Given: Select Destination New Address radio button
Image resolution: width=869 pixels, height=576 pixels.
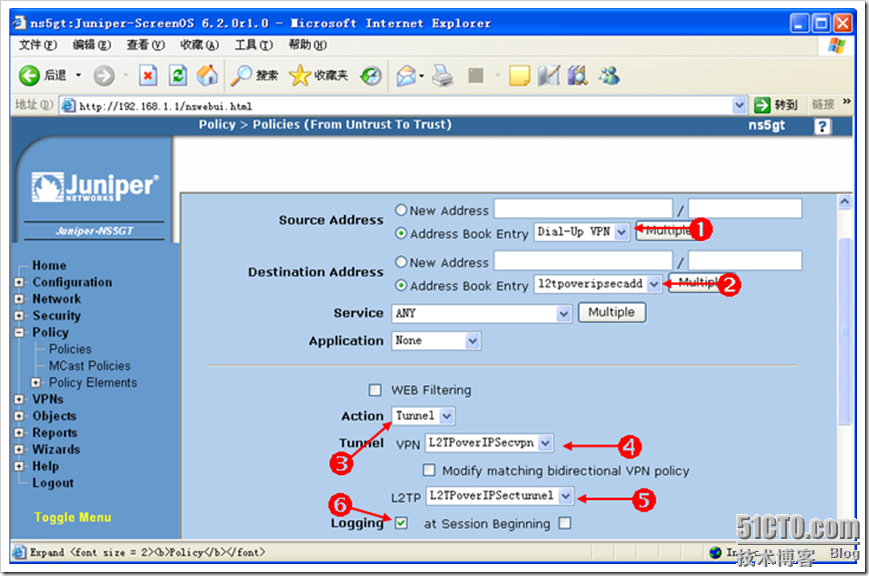Looking at the screenshot, I should pyautogui.click(x=401, y=262).
